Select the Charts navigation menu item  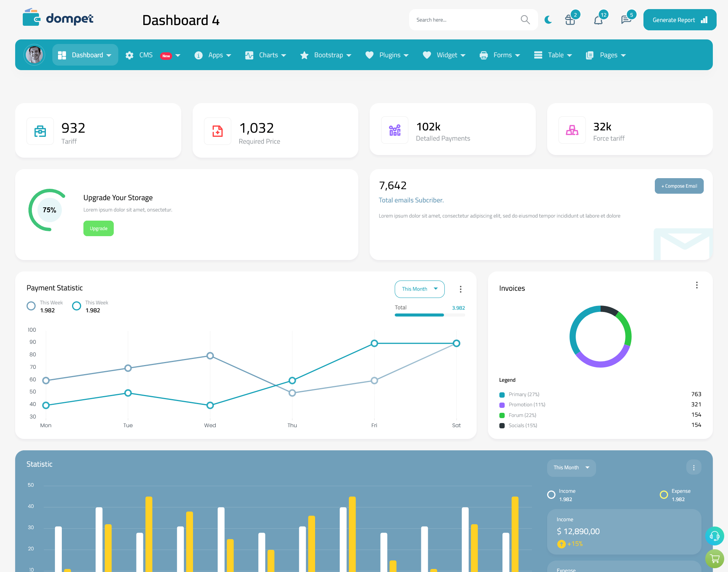(x=267, y=54)
